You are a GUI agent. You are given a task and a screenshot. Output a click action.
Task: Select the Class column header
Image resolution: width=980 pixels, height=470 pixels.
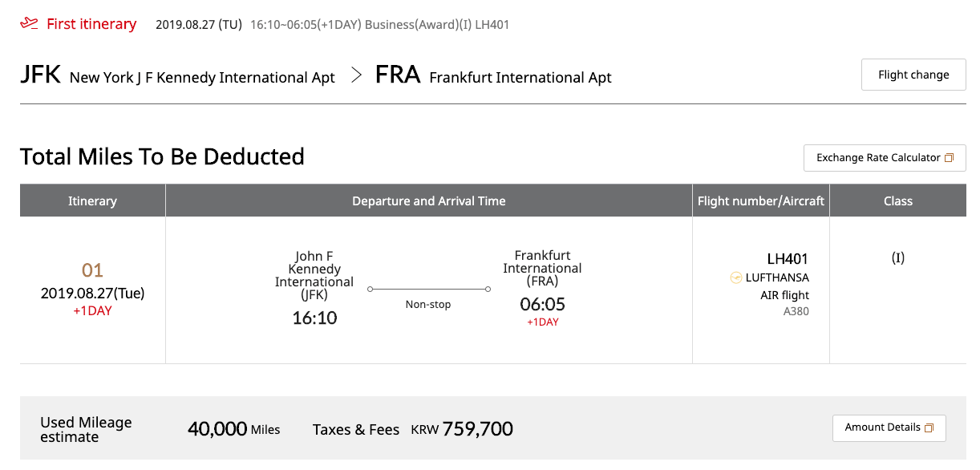pos(898,201)
